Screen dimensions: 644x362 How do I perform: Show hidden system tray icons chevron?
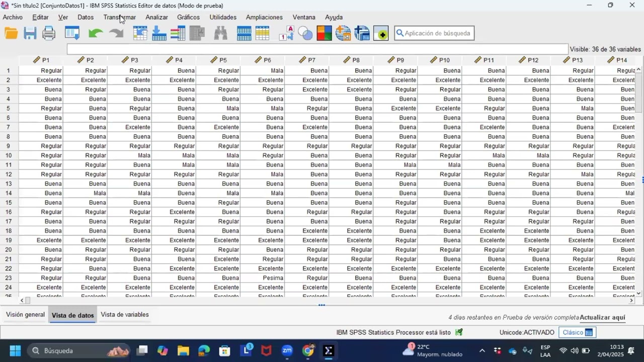coord(482,350)
